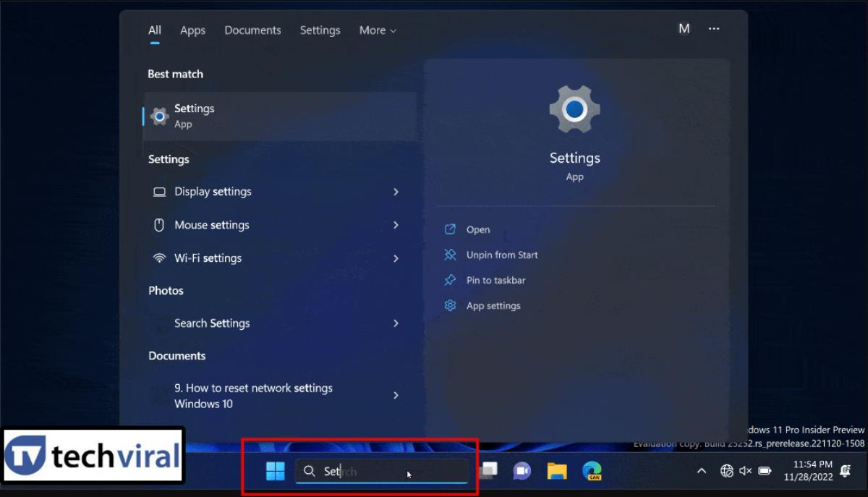Screen dimensions: 868x497
Task: Open Microsoft Edge from the taskbar
Action: 592,471
